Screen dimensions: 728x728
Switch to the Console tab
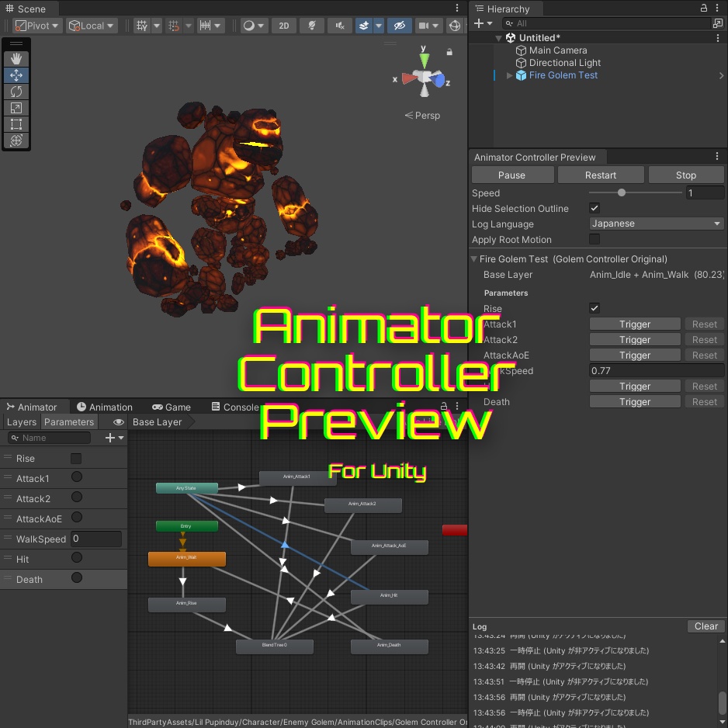[235, 407]
